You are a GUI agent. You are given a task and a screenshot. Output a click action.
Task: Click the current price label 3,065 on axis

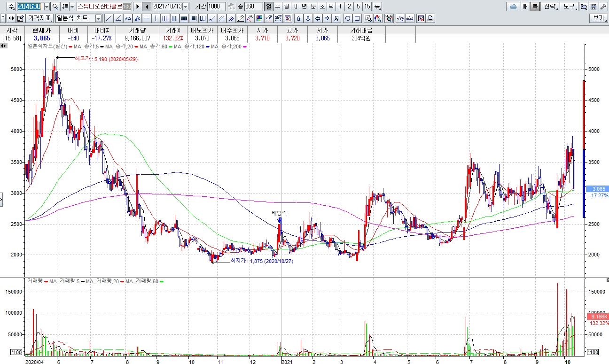click(x=597, y=188)
